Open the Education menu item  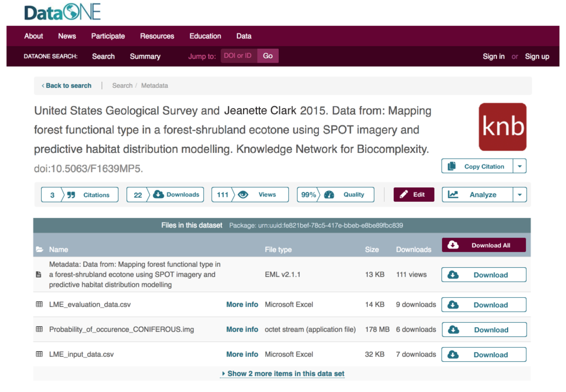[x=205, y=36]
